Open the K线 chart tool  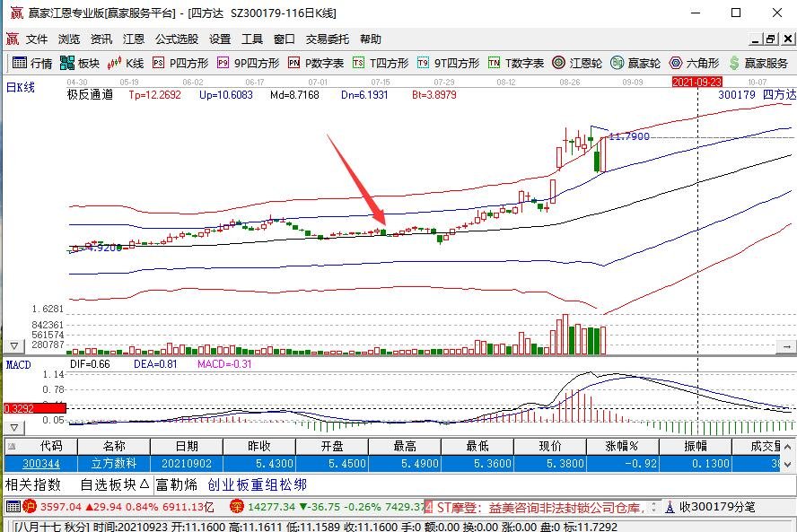click(126, 63)
